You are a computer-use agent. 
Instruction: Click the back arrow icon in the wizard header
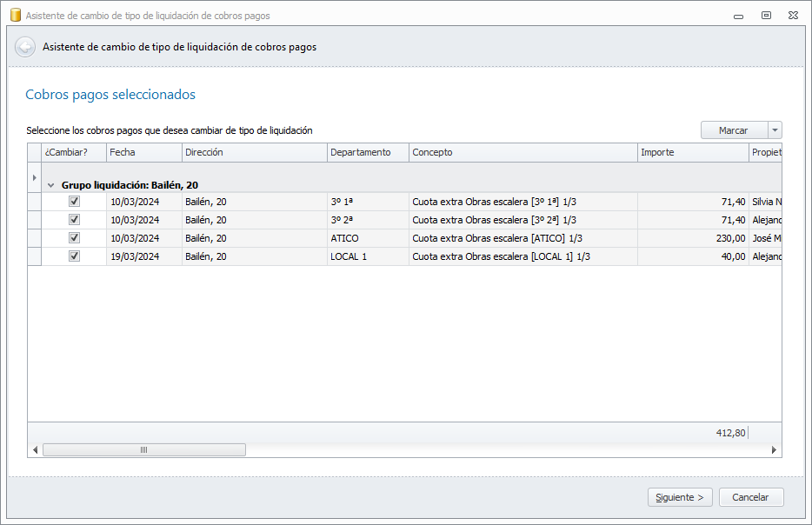(25, 47)
